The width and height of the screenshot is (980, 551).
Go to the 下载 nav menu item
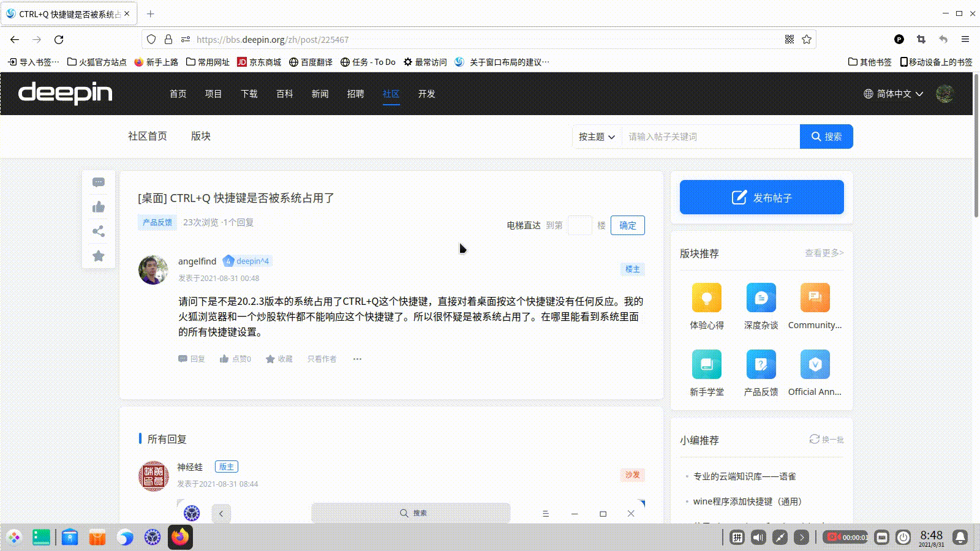(x=249, y=94)
